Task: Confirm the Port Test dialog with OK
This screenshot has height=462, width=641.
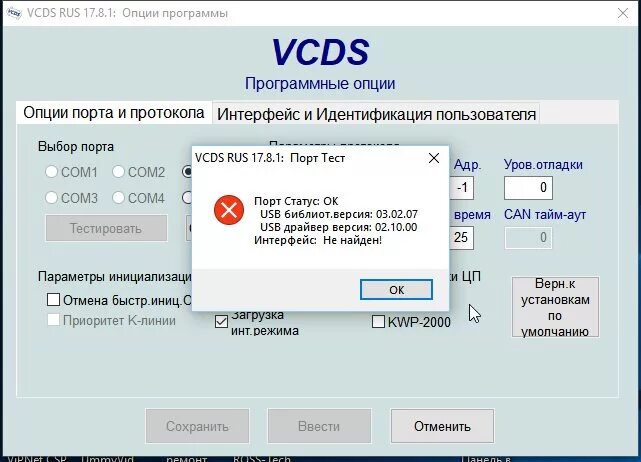Action: 396,289
